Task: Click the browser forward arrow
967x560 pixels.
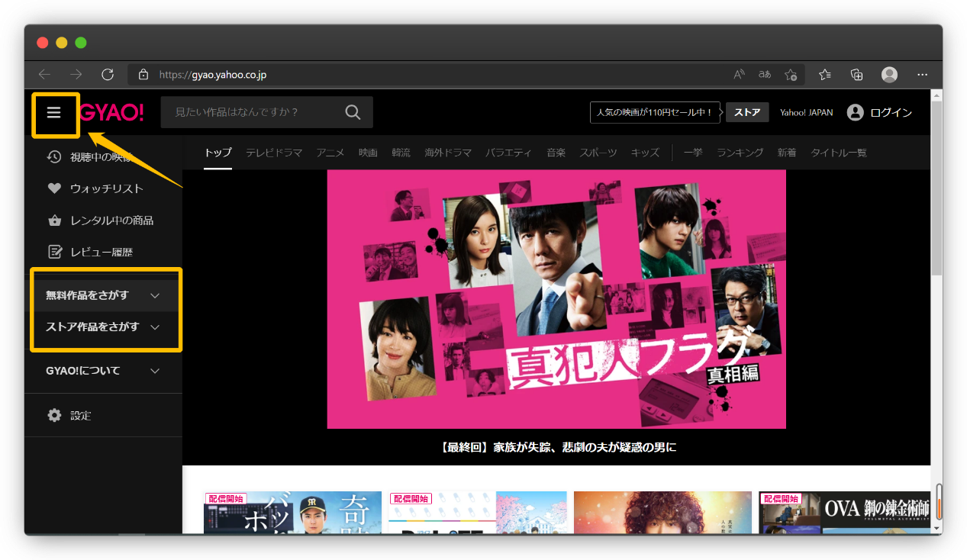Action: pos(76,75)
